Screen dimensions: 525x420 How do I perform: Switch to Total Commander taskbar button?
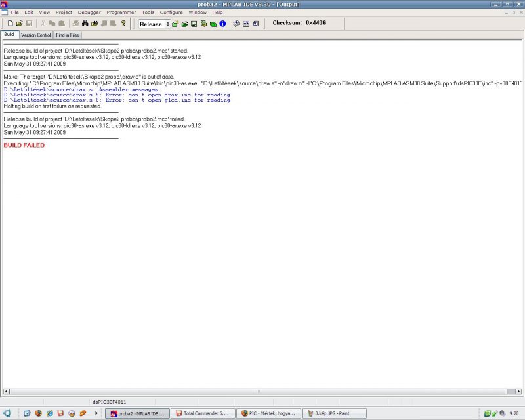tap(203, 413)
